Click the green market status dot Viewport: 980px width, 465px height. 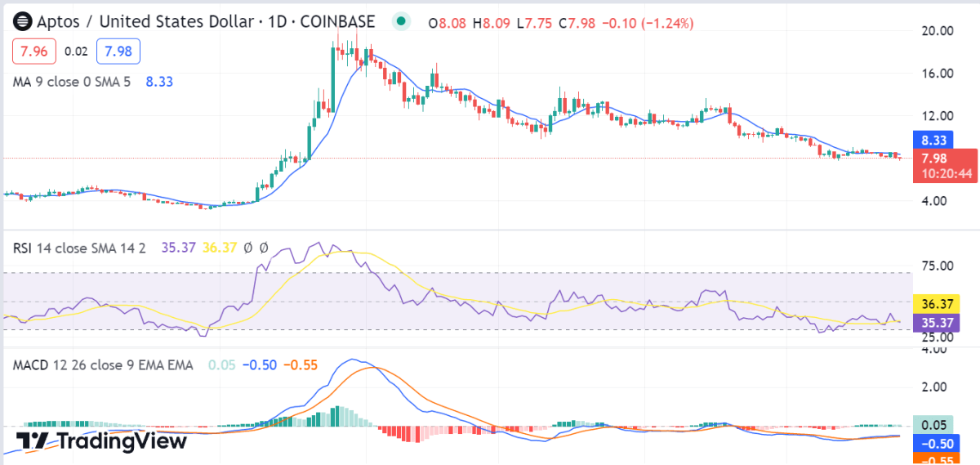coord(400,22)
